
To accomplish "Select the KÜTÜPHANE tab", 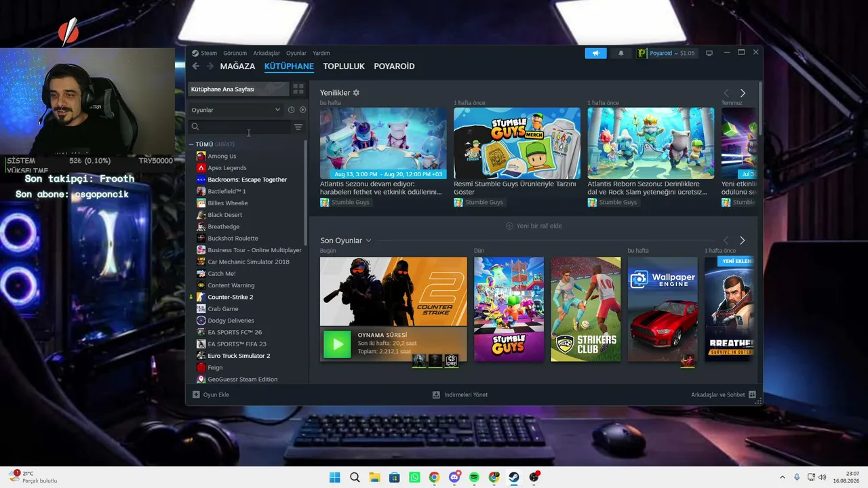I will coord(289,66).
